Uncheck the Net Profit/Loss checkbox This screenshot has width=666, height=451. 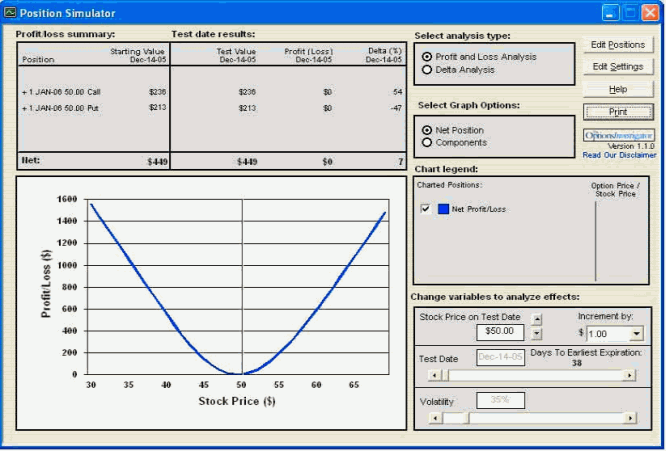425,209
